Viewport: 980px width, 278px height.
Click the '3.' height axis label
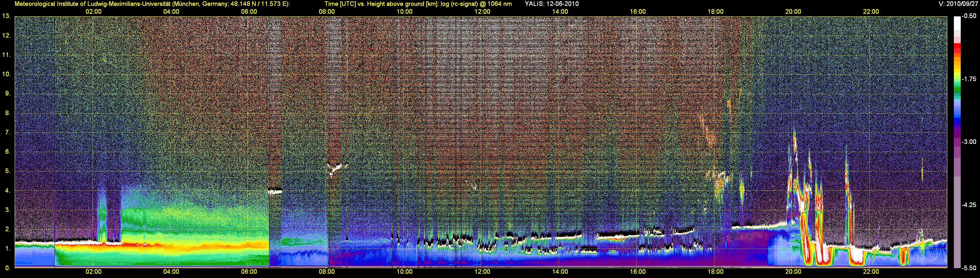click(8, 210)
